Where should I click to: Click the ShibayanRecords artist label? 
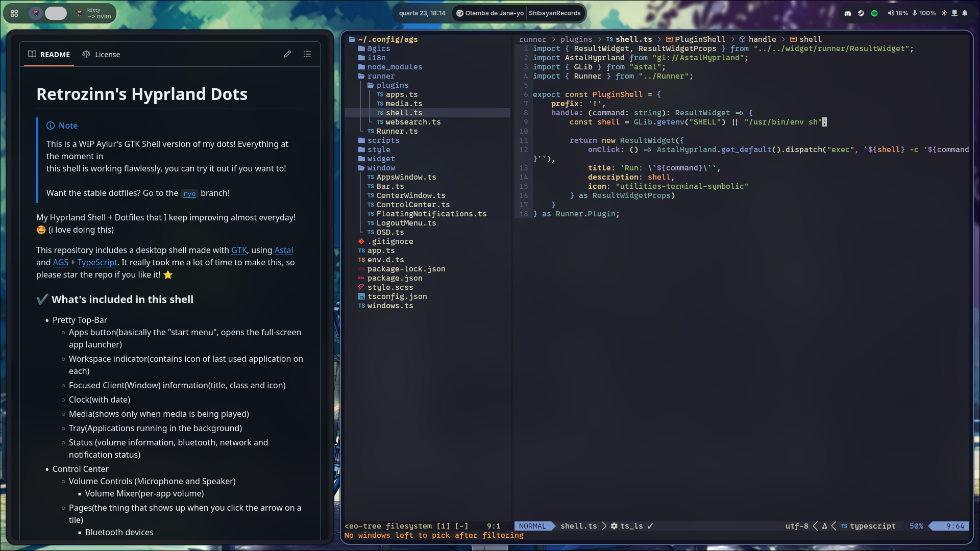tap(554, 13)
